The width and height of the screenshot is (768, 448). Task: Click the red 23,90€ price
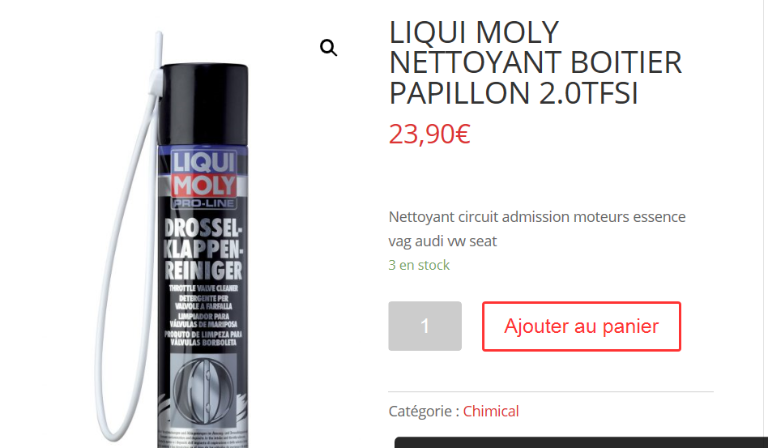(430, 134)
